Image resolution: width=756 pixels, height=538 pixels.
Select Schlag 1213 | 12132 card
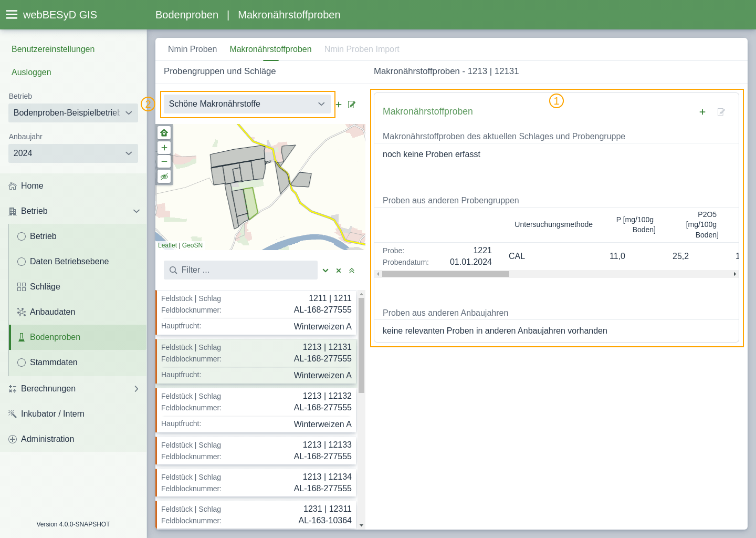coord(256,410)
